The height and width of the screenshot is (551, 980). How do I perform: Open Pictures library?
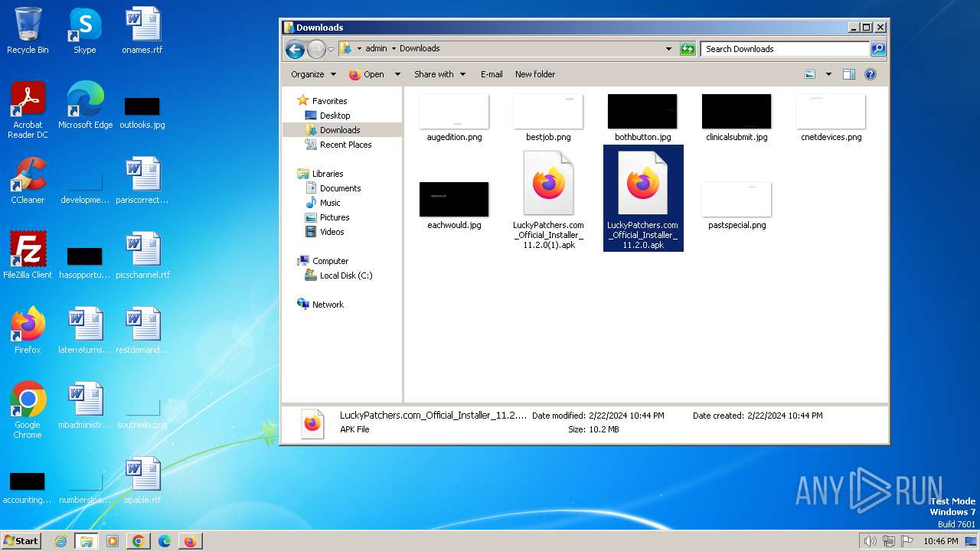(x=335, y=217)
